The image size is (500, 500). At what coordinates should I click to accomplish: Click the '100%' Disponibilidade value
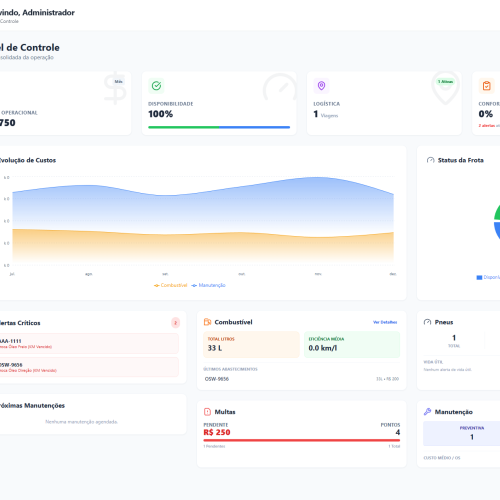pos(161,114)
